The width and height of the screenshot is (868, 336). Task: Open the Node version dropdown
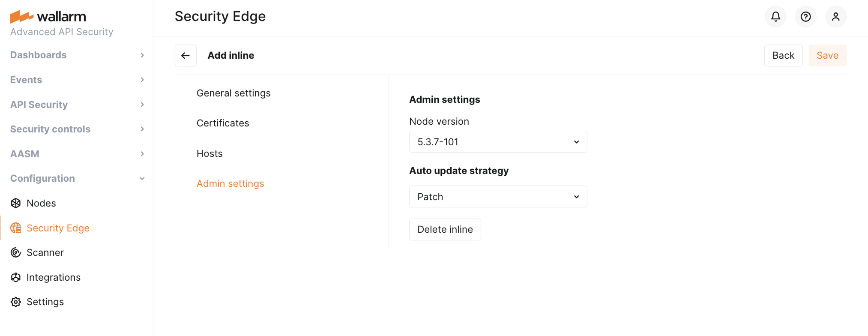(x=498, y=142)
